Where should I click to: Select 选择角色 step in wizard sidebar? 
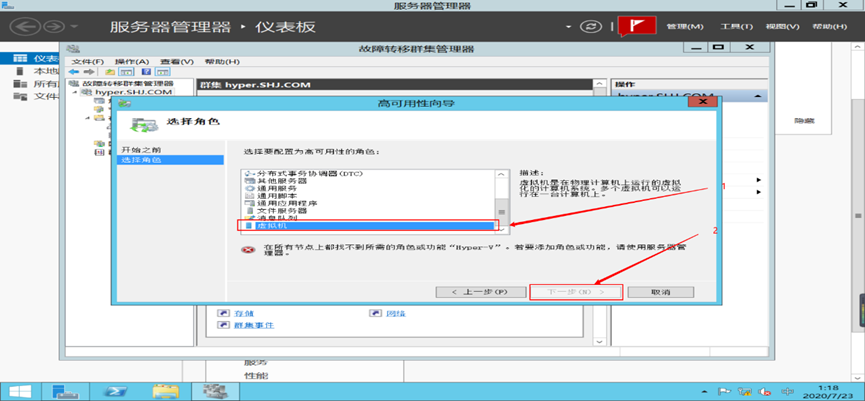(171, 160)
